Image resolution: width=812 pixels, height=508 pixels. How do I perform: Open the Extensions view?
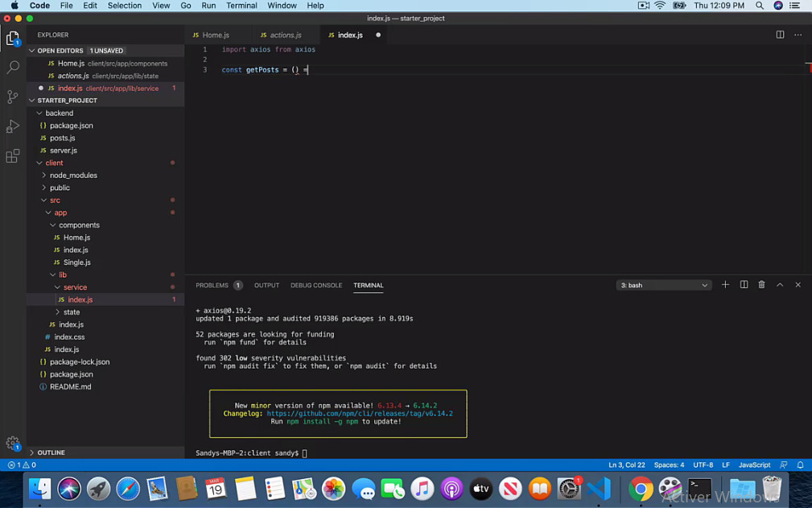point(12,156)
